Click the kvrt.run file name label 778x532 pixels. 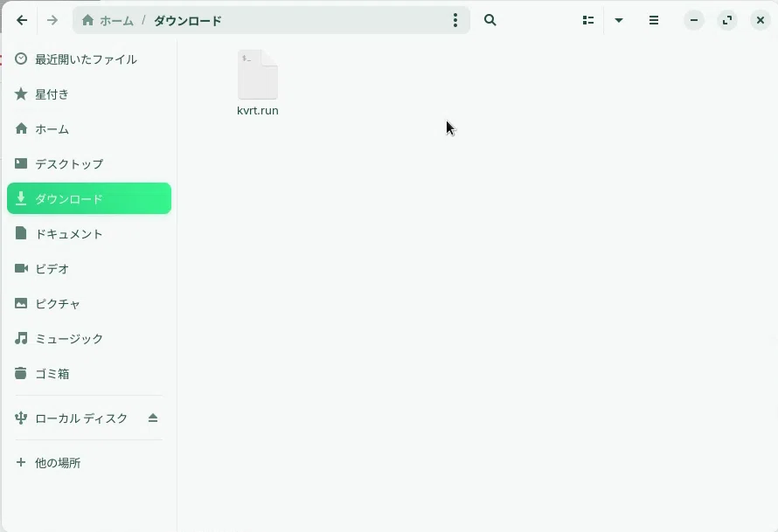click(x=258, y=111)
